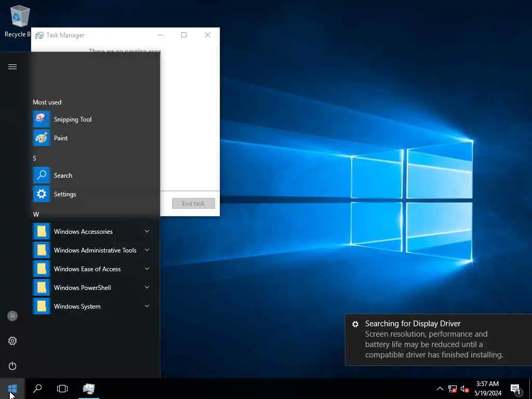Open the Power options icon
This screenshot has width=532, height=399.
[x=12, y=366]
